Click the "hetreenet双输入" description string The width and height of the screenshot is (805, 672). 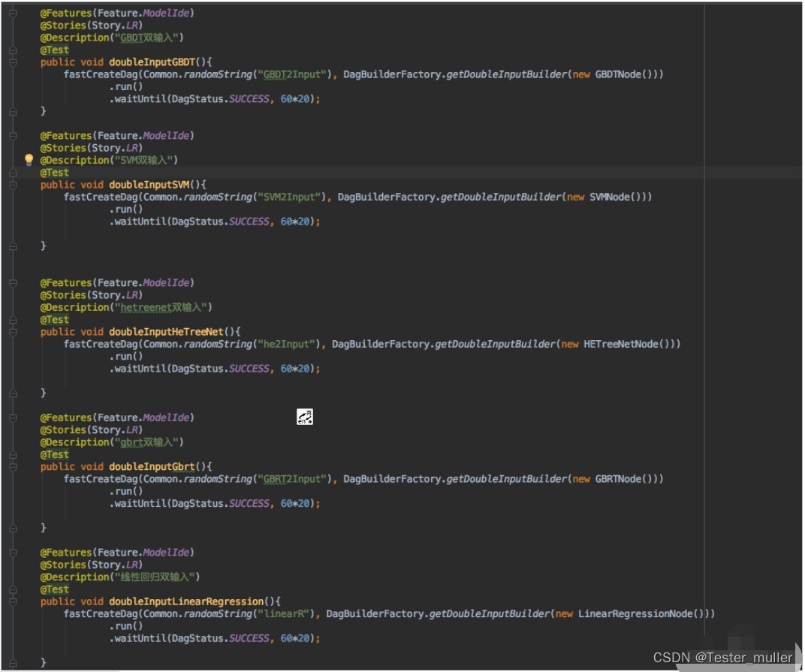(x=161, y=308)
